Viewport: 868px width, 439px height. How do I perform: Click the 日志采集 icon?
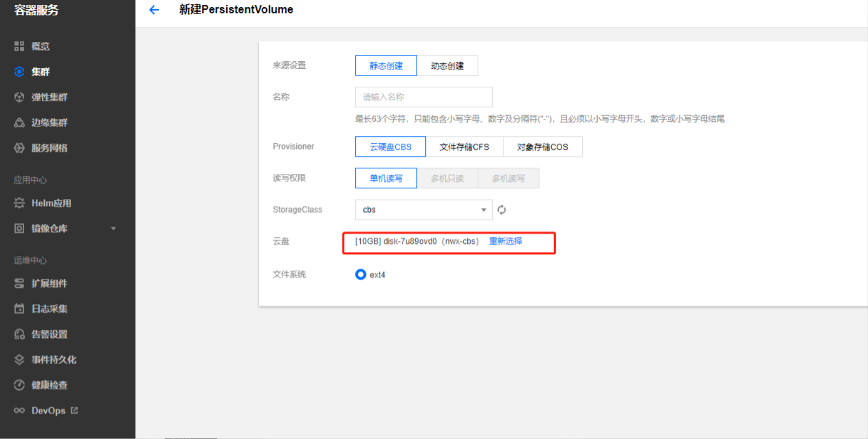(x=19, y=309)
